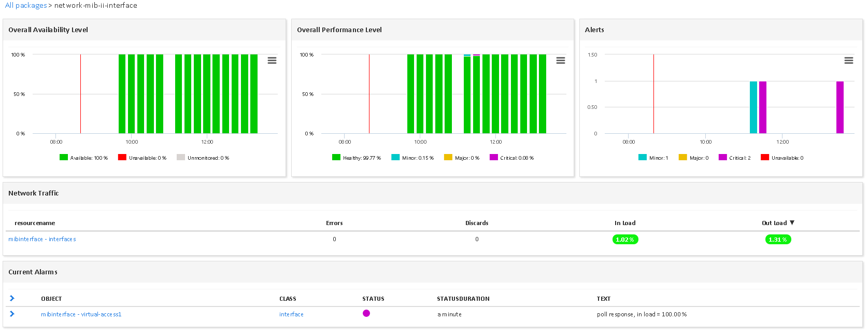Open mibinterface - virtual-access1 object link
868x335 pixels.
tap(81, 314)
